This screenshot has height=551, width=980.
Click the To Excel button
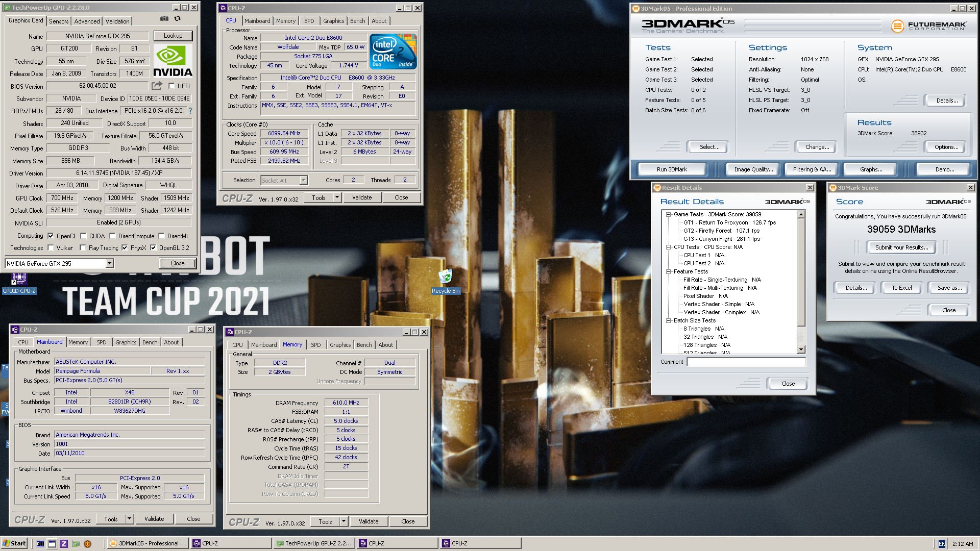click(901, 288)
